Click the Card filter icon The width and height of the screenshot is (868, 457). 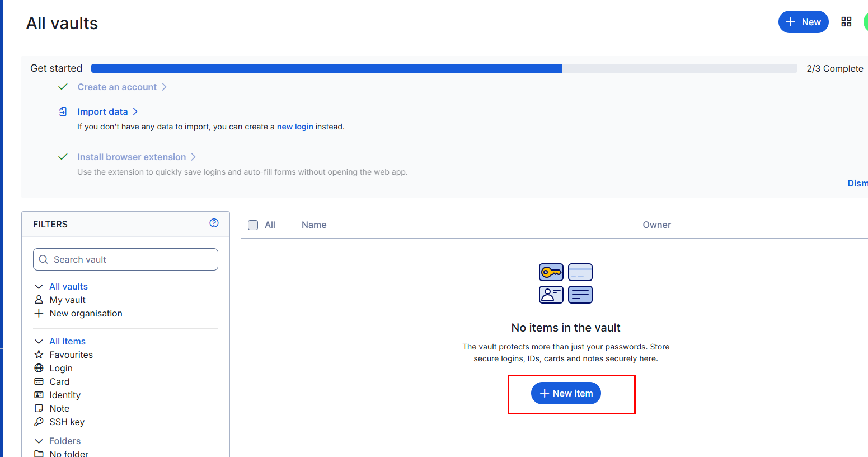(39, 381)
